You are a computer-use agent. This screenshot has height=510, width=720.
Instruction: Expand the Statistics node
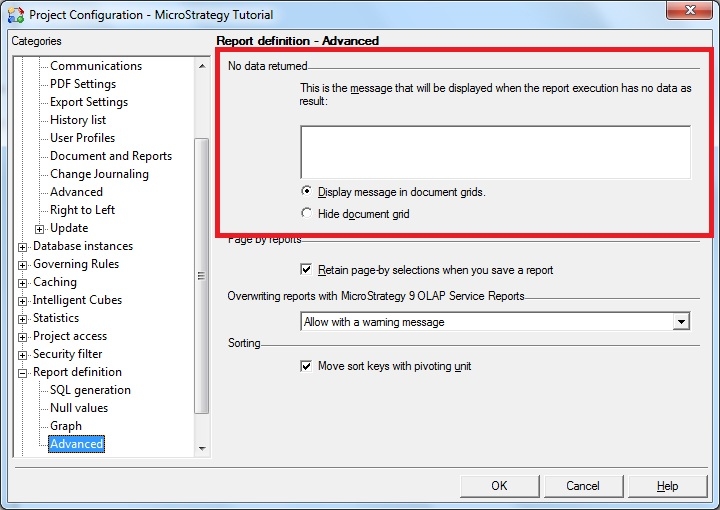(22, 319)
